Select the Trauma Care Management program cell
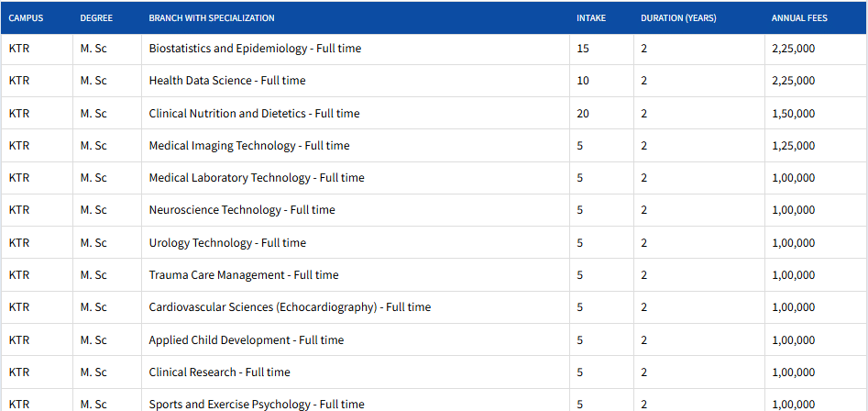The height and width of the screenshot is (411, 868). [x=244, y=275]
